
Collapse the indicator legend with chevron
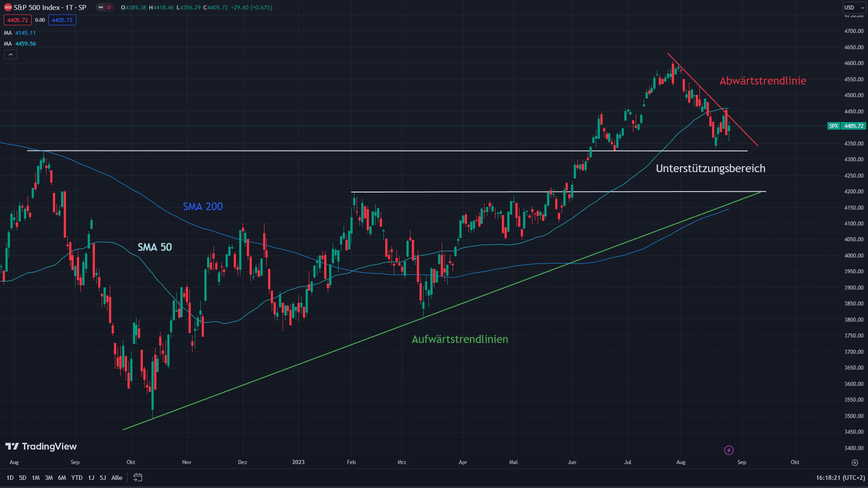[10, 54]
